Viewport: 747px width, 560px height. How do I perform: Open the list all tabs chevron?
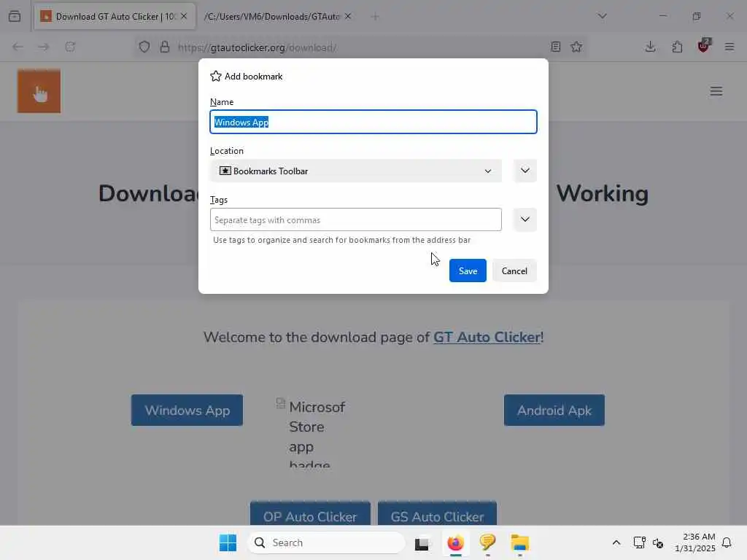(602, 16)
